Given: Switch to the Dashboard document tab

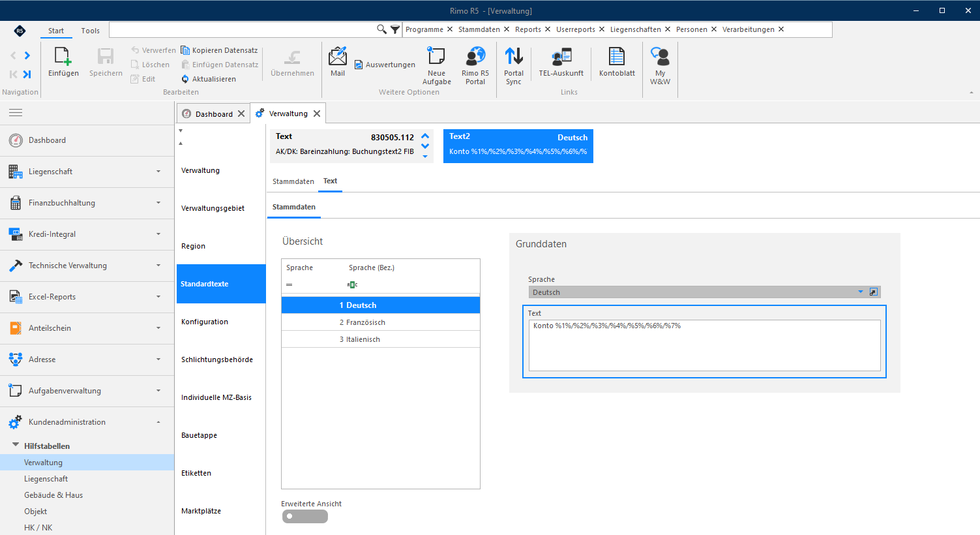Looking at the screenshot, I should pyautogui.click(x=214, y=114).
